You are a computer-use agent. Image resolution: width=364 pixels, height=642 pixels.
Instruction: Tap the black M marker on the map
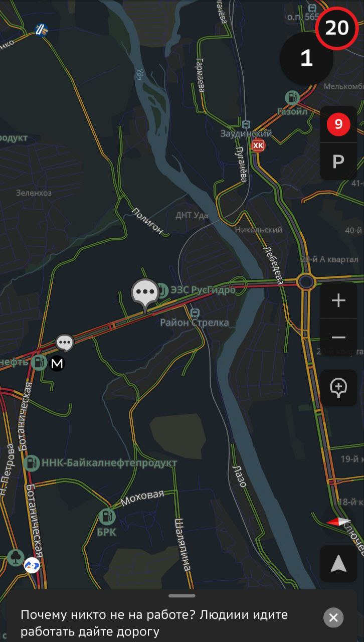57,363
